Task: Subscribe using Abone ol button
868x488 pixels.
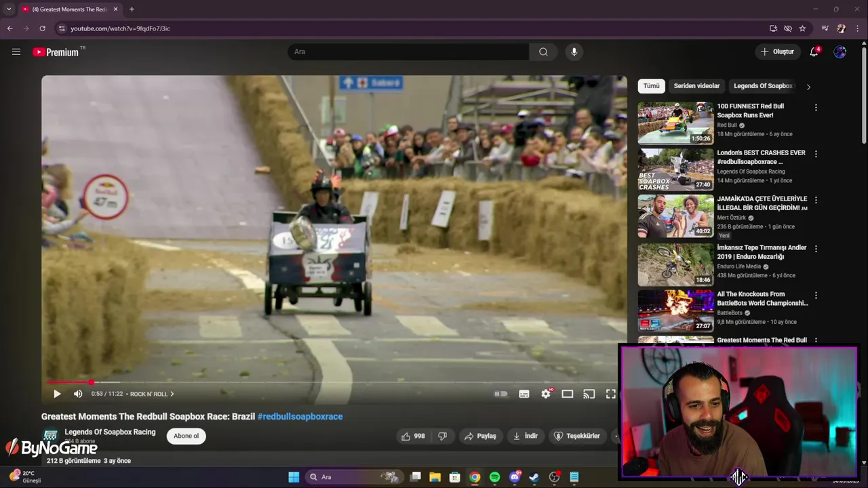Action: pyautogui.click(x=186, y=436)
